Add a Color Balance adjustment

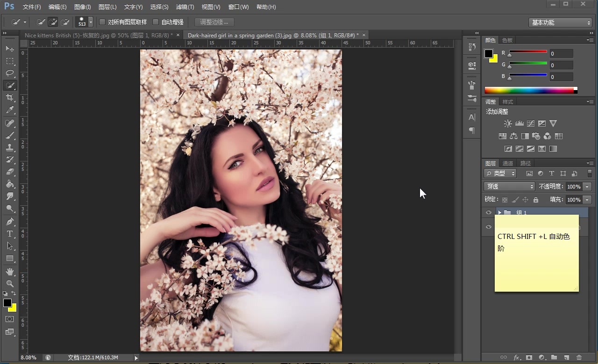coord(514,136)
